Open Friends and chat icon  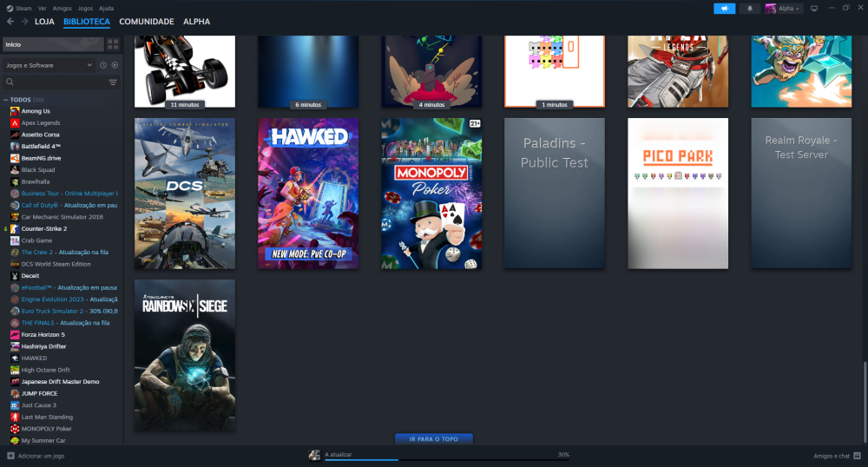[858, 455]
